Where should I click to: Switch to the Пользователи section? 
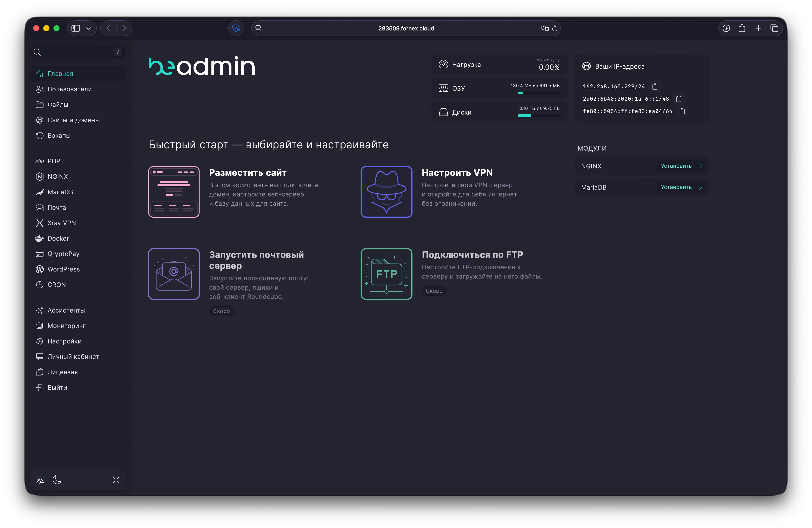[70, 89]
